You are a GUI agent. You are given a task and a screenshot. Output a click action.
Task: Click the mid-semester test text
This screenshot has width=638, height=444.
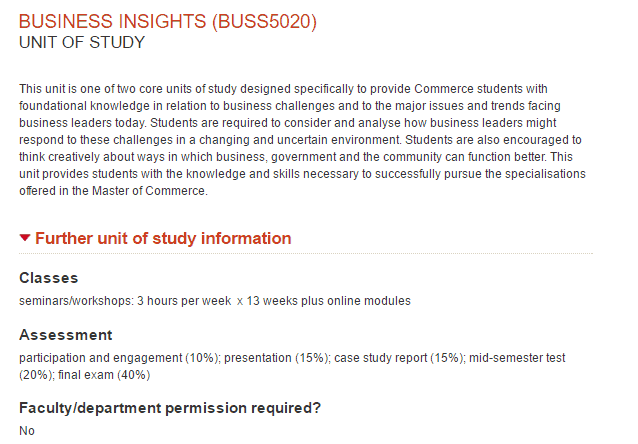(517, 358)
